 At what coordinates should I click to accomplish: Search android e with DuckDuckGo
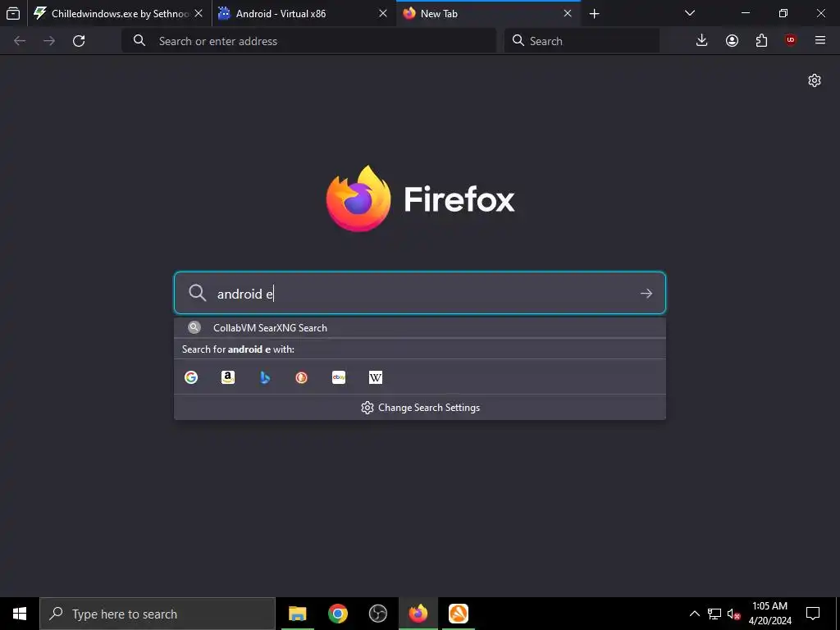pos(302,377)
